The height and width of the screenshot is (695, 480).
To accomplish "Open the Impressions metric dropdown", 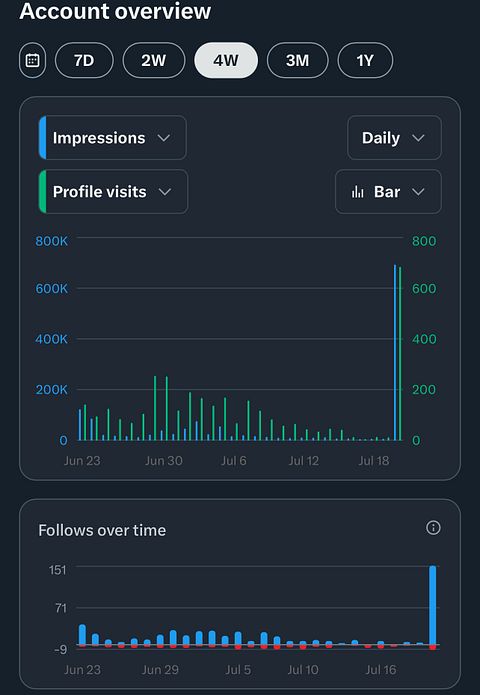I will [113, 138].
